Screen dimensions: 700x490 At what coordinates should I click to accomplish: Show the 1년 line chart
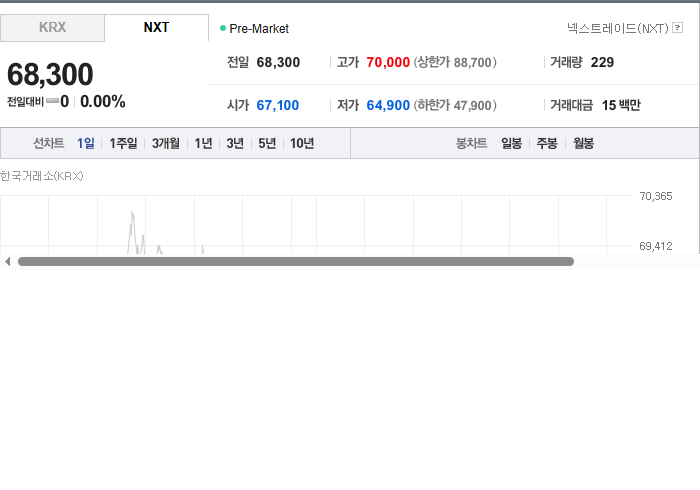point(203,143)
